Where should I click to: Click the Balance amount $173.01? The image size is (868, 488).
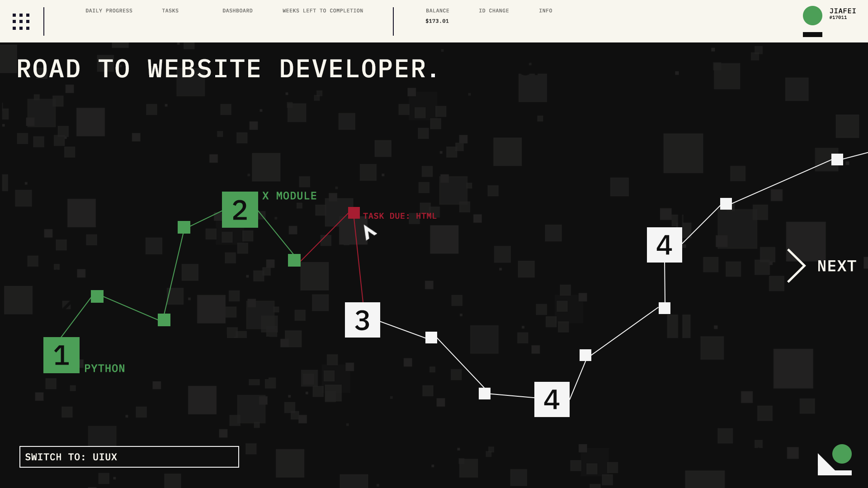coord(437,21)
